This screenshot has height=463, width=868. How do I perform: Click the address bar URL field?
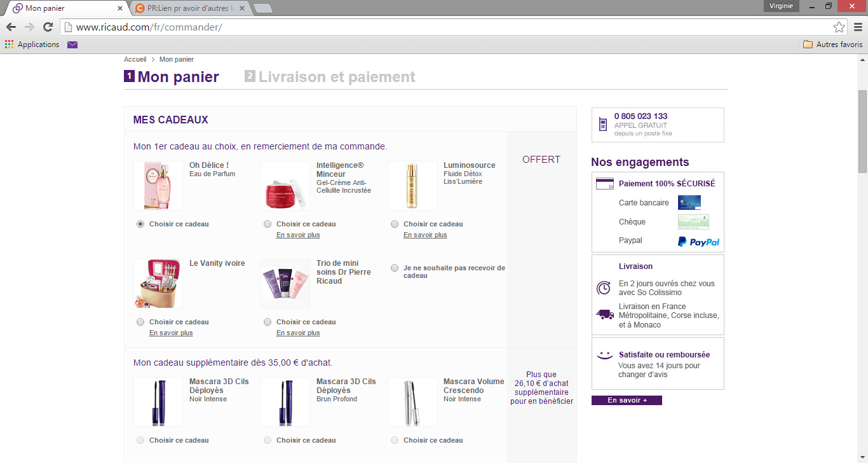click(x=445, y=27)
